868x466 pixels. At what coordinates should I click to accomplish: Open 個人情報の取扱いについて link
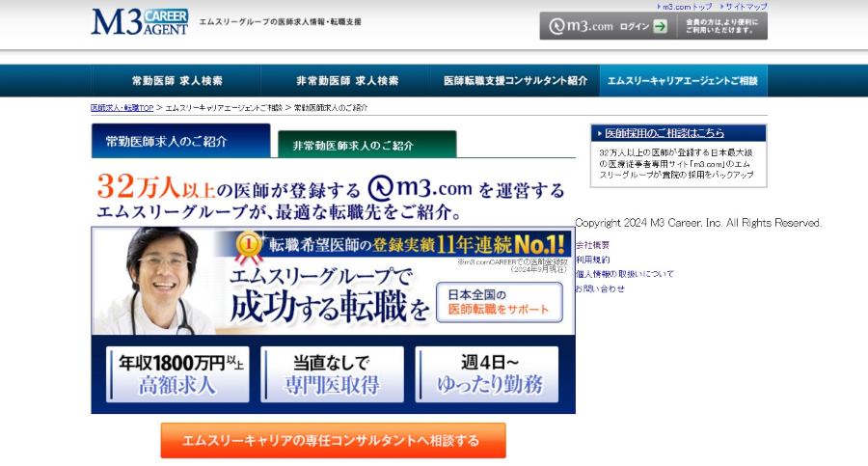[624, 274]
